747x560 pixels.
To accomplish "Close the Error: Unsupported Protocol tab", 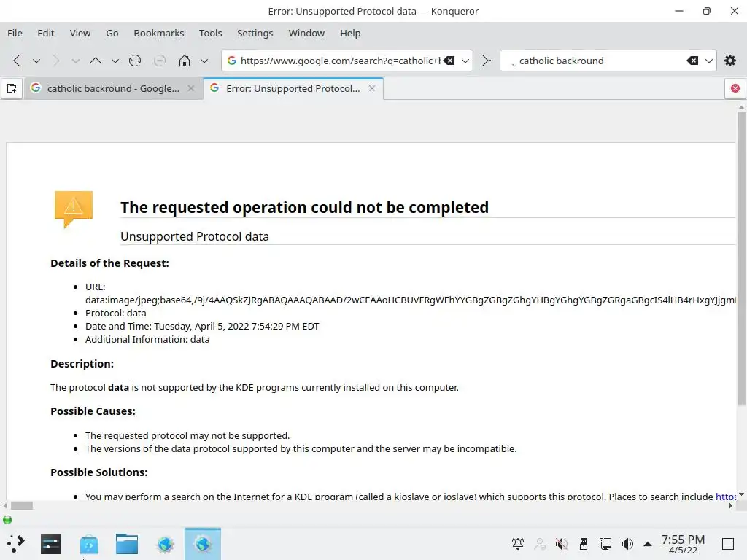I will click(372, 88).
